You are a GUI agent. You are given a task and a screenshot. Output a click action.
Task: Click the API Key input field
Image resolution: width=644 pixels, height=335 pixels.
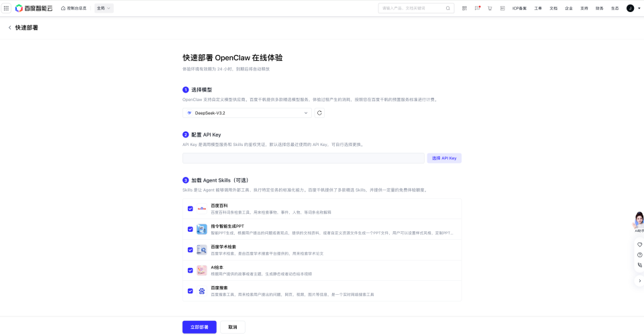pos(303,158)
